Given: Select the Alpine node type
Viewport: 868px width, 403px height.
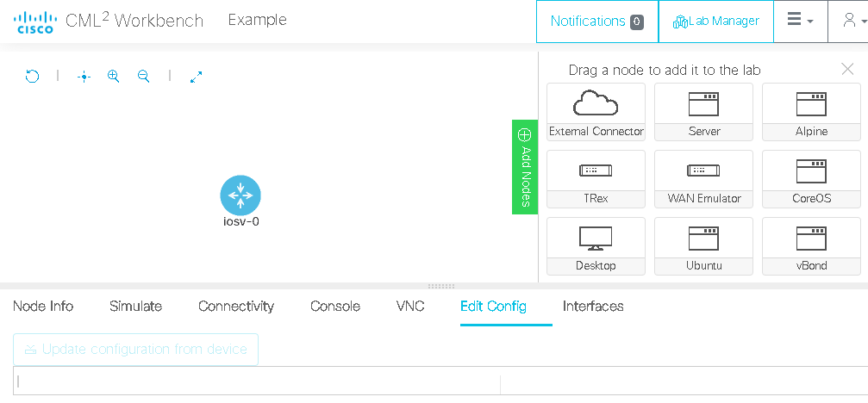Looking at the screenshot, I should coord(811,112).
